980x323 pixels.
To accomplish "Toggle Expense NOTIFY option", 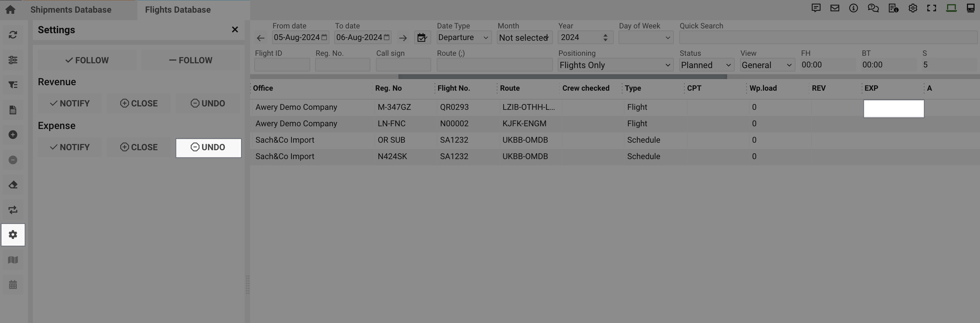I will (70, 147).
